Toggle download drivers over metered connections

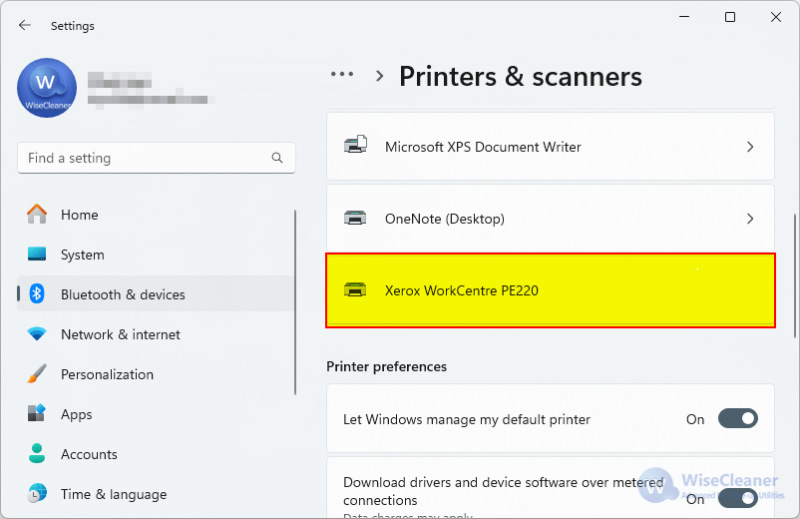click(x=737, y=497)
